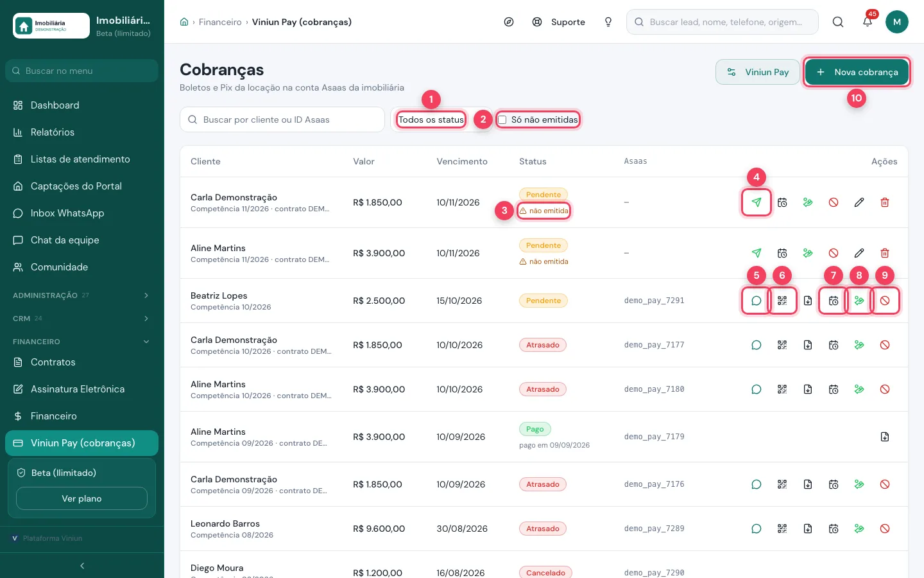Image resolution: width=924 pixels, height=578 pixels.
Task: Reschedule Aline Martins' overdue 10/10/2026 charge
Action: click(x=834, y=389)
